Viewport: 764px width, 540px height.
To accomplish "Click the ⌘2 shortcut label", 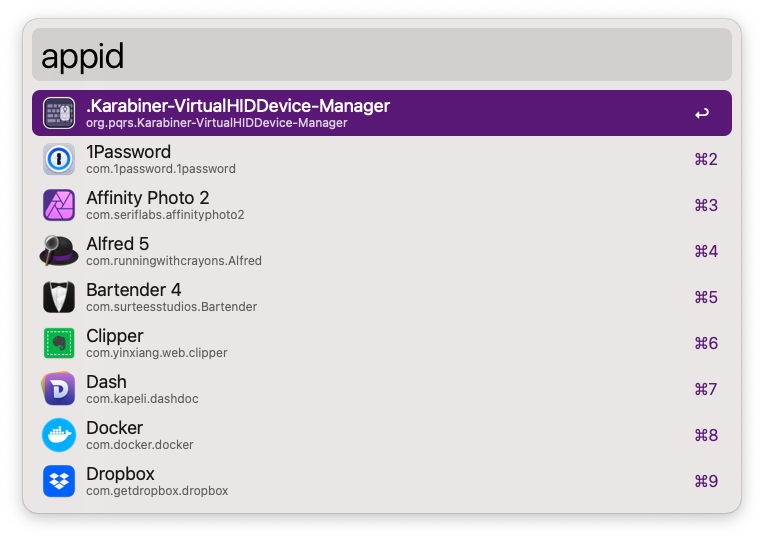I will click(x=706, y=160).
